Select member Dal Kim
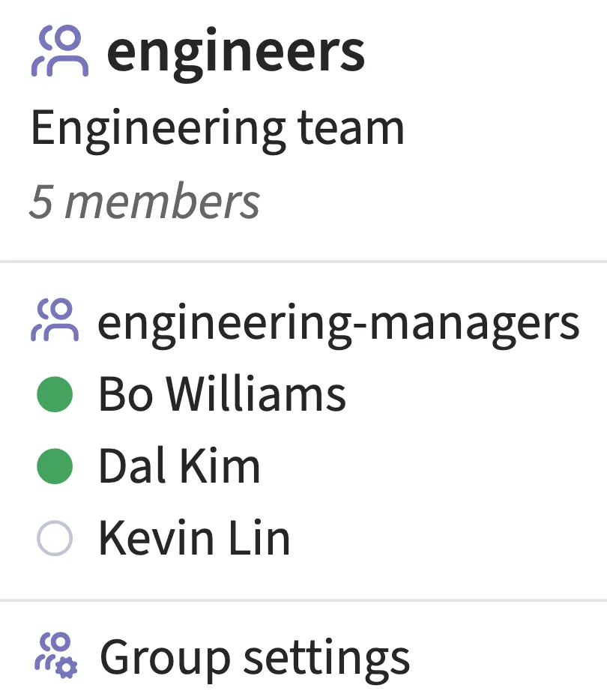Screen dimensions: 607x700 [x=179, y=466]
